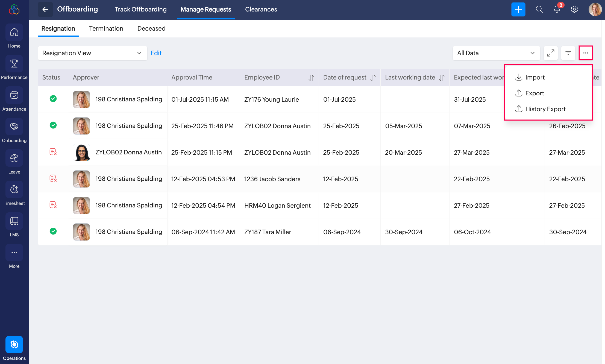Click the blue plus add button
605x364 pixels.
(x=518, y=9)
